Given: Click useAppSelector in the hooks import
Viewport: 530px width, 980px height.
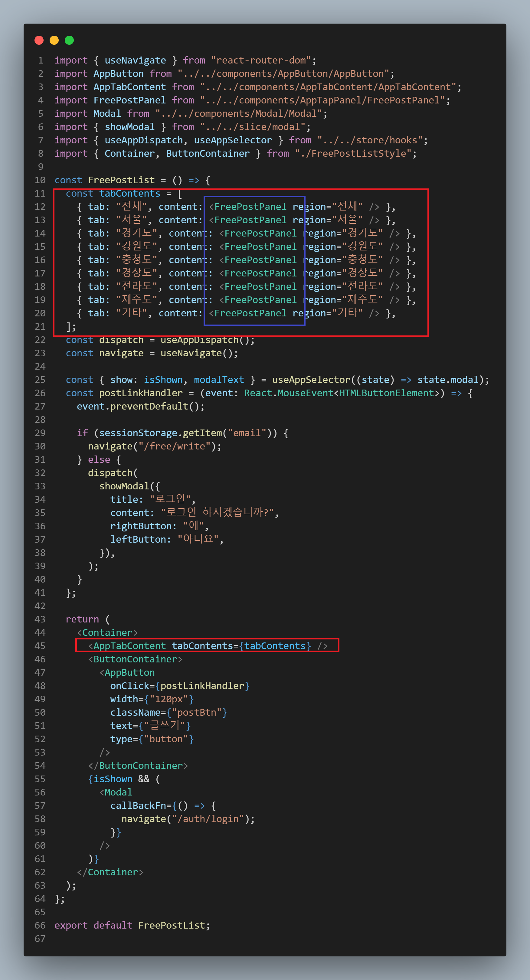Looking at the screenshot, I should click(233, 140).
